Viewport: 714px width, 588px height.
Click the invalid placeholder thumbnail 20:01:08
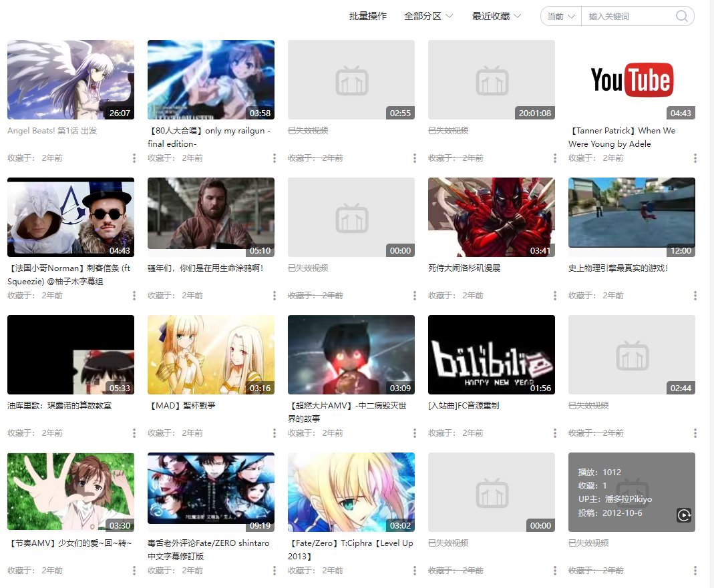click(492, 79)
